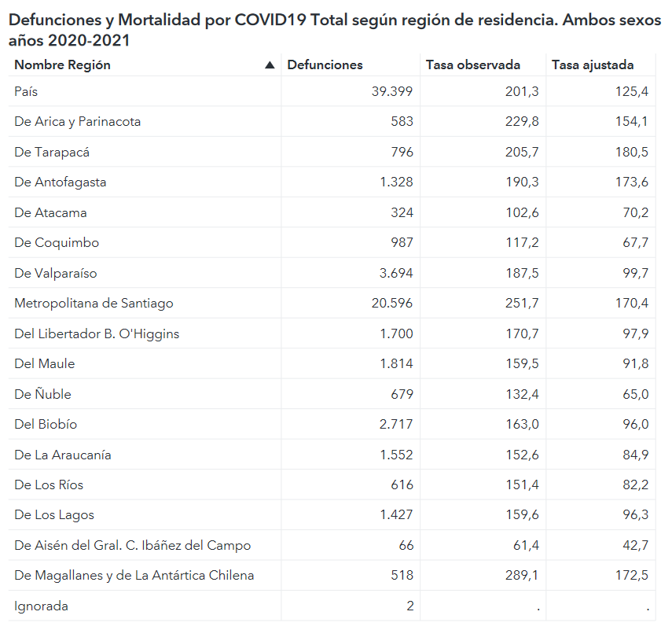This screenshot has width=672, height=630.
Task: Click Del Libertador B. O'Higgins region name
Action: click(97, 334)
